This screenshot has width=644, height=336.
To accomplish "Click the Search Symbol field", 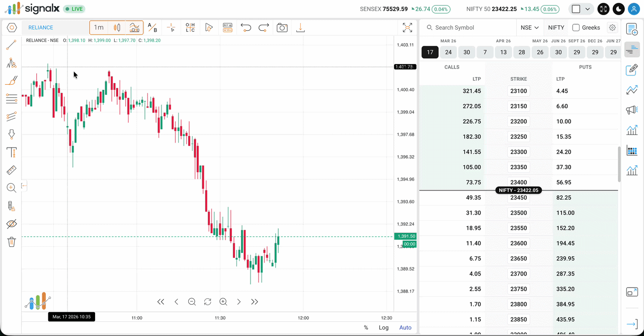I will pyautogui.click(x=470, y=28).
